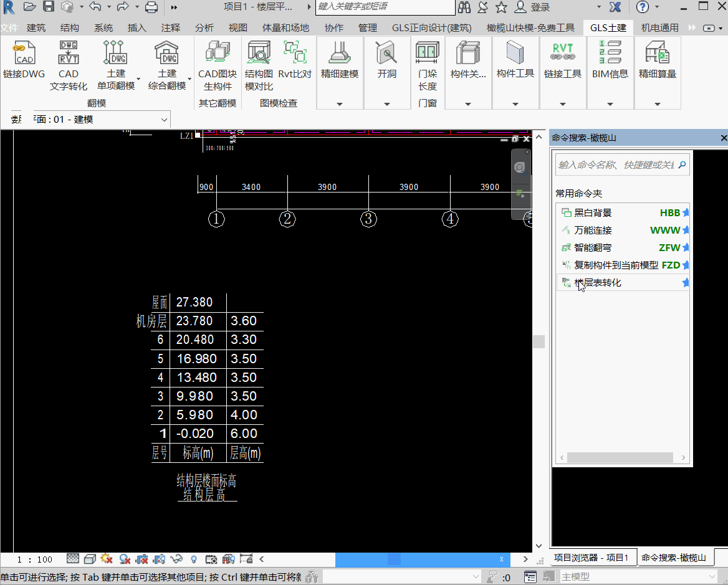Switch to 机电通用 ribbon tab

[x=659, y=28]
